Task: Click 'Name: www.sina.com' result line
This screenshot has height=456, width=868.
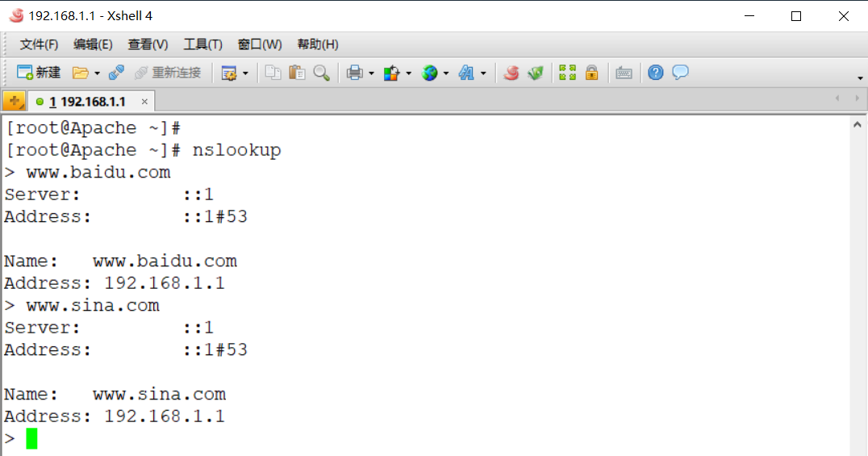Action: (x=115, y=394)
